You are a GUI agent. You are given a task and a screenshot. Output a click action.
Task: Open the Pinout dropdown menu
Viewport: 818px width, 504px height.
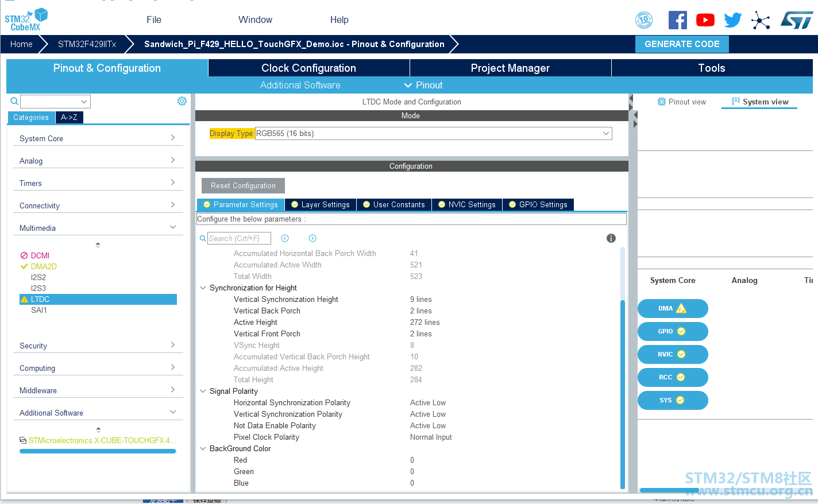point(423,85)
